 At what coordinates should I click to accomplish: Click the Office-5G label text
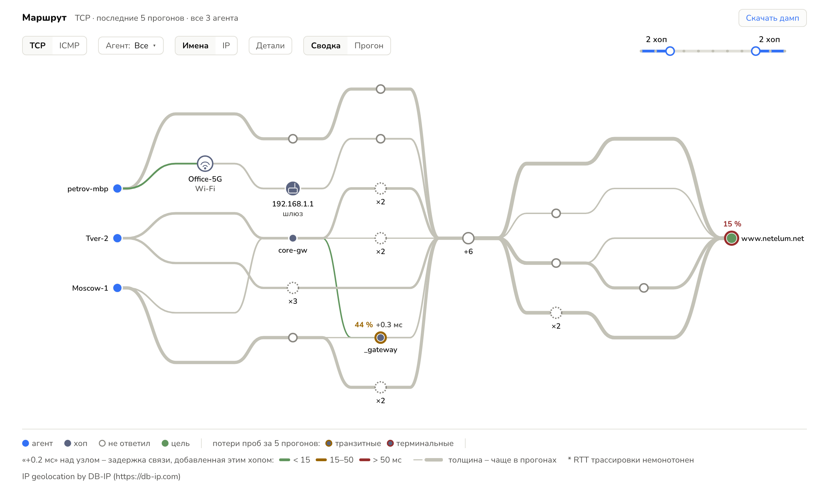point(205,179)
